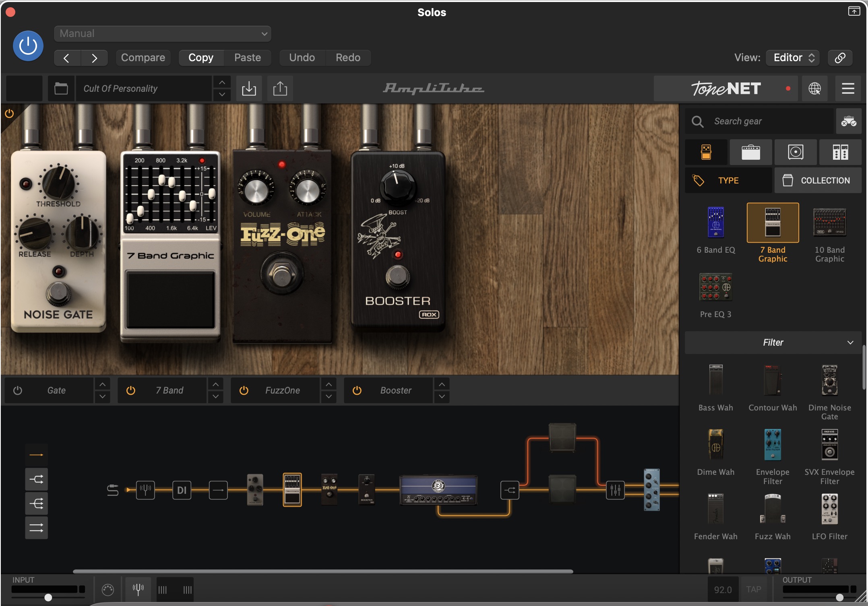Screen dimensions: 868x606
Task: Select the single serial signal routing icon
Action: pyautogui.click(x=36, y=455)
